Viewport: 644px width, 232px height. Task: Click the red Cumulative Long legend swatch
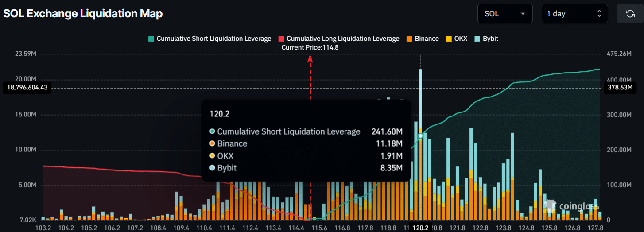click(281, 39)
